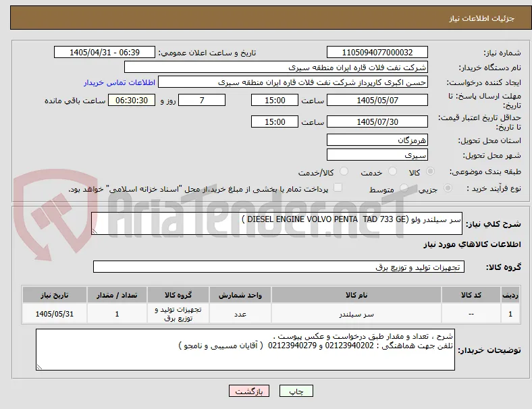Click the گروه کالا column header
Screen dimensions: 532x409
[178, 295]
